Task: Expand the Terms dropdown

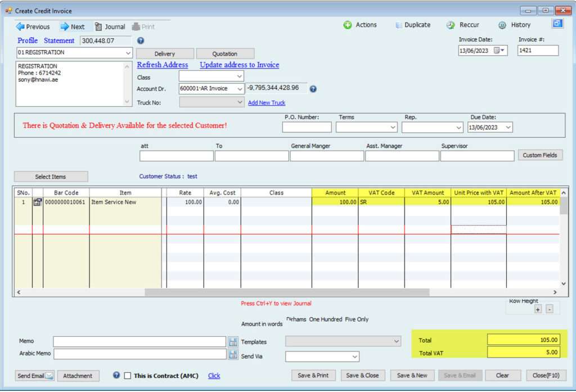Action: [393, 127]
